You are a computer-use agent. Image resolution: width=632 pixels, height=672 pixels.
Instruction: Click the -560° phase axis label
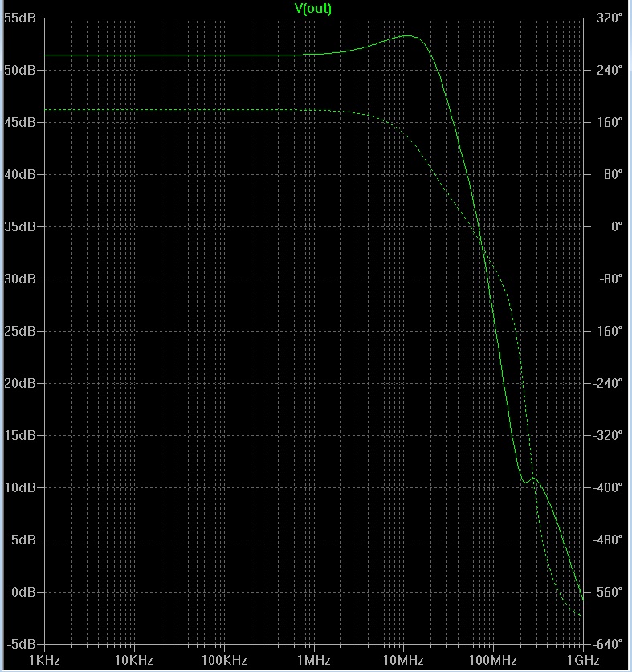click(x=608, y=592)
